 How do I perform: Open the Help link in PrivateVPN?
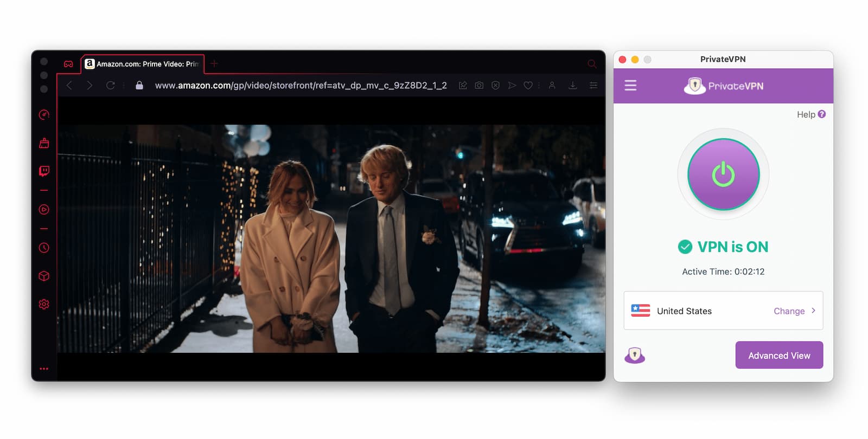pos(811,114)
